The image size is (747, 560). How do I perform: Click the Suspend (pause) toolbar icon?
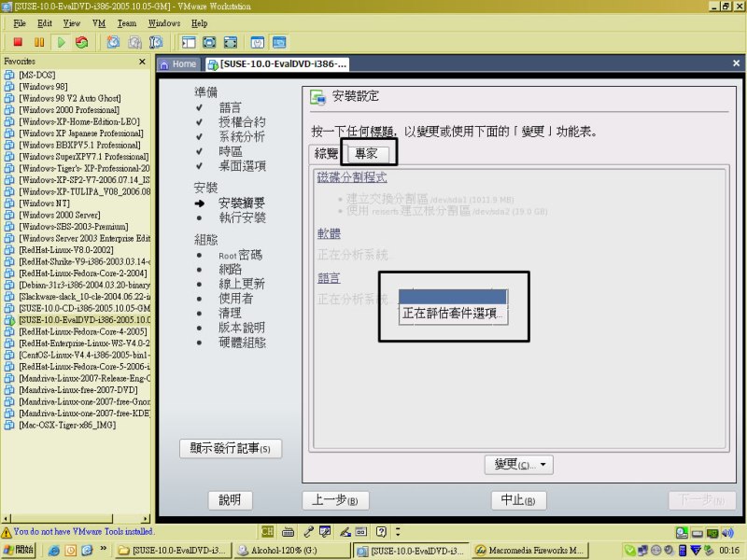[39, 42]
